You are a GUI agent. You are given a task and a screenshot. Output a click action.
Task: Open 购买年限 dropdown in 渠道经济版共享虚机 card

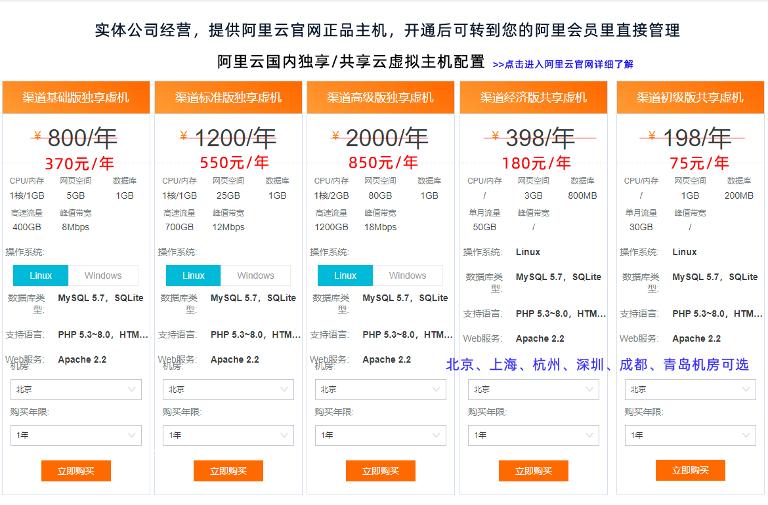pyautogui.click(x=533, y=435)
